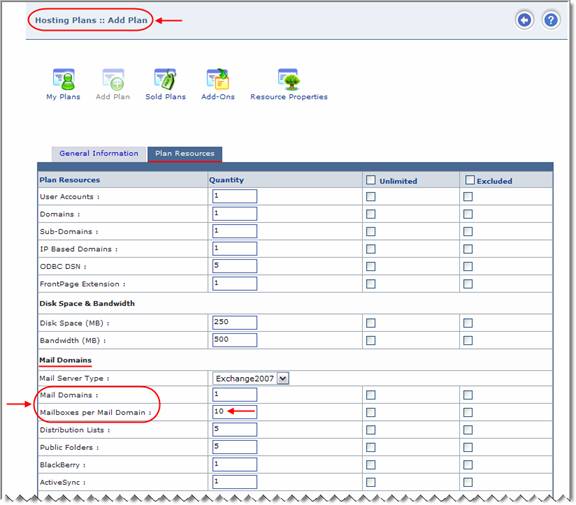Open the Resource Properties icon
Screen dimensions: 576x505
click(x=289, y=79)
